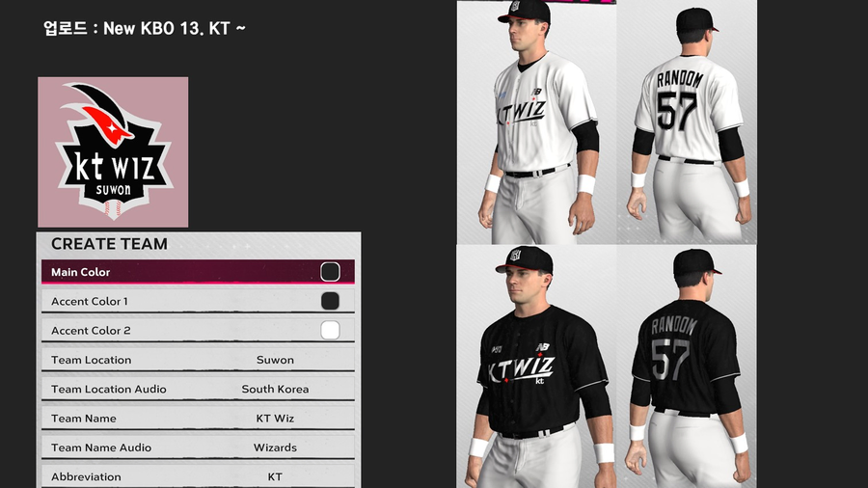View black jersey back with number 57
Screen dimensions: 868x488
coord(687,366)
